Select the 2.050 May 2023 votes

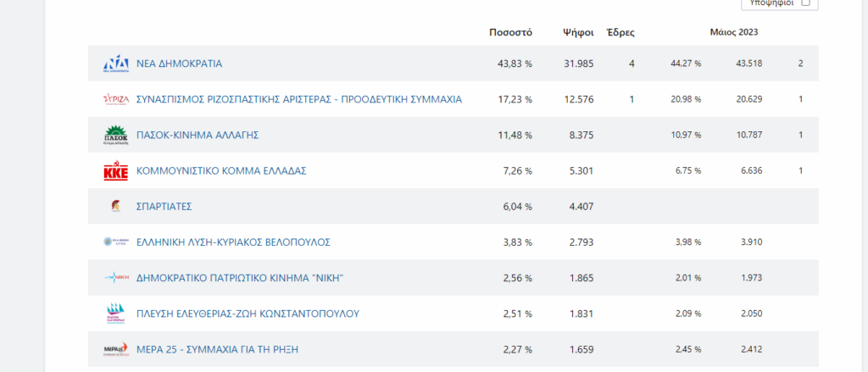751,314
